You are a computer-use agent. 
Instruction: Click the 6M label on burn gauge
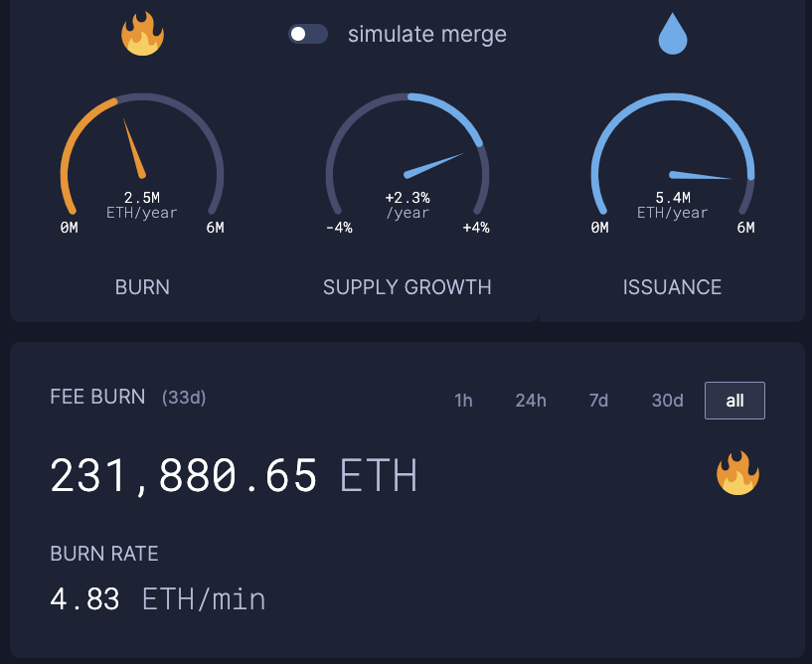point(216,228)
